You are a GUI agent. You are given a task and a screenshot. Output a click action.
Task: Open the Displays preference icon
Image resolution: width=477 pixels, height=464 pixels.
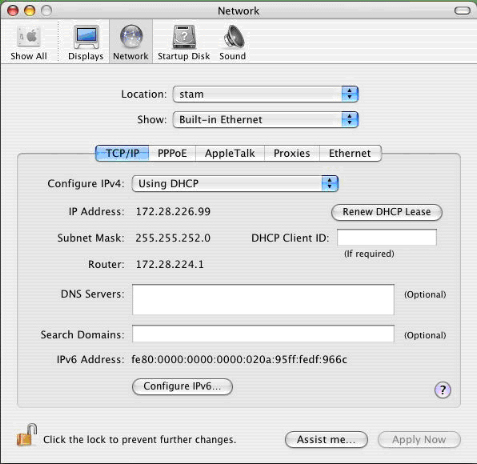click(86, 37)
